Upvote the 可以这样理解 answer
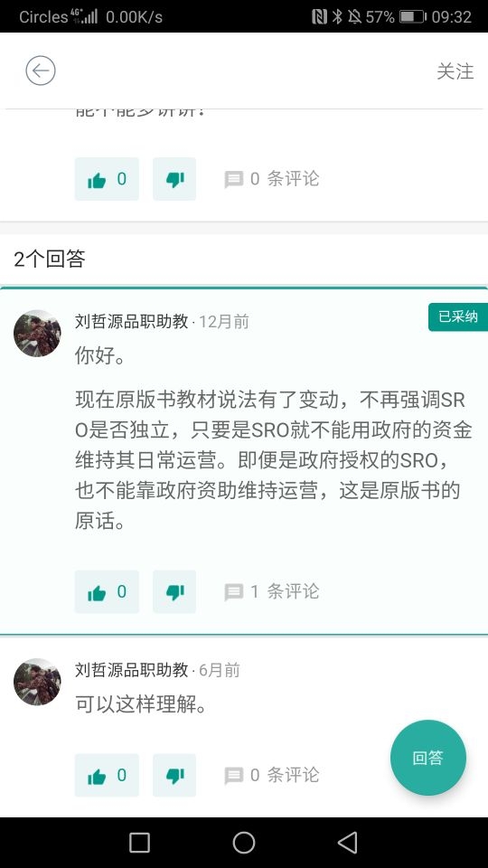 107,775
